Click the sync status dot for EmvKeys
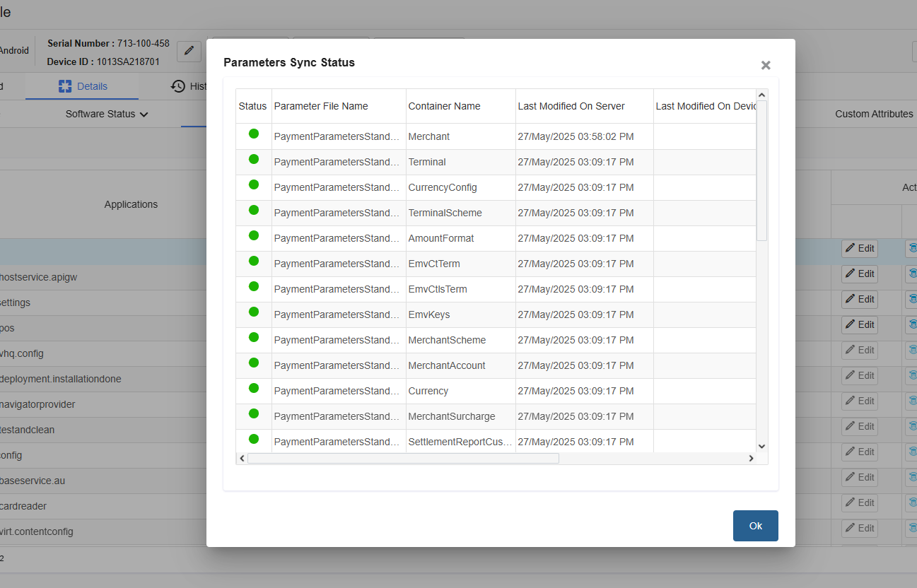Viewport: 917px width, 588px height. click(254, 312)
